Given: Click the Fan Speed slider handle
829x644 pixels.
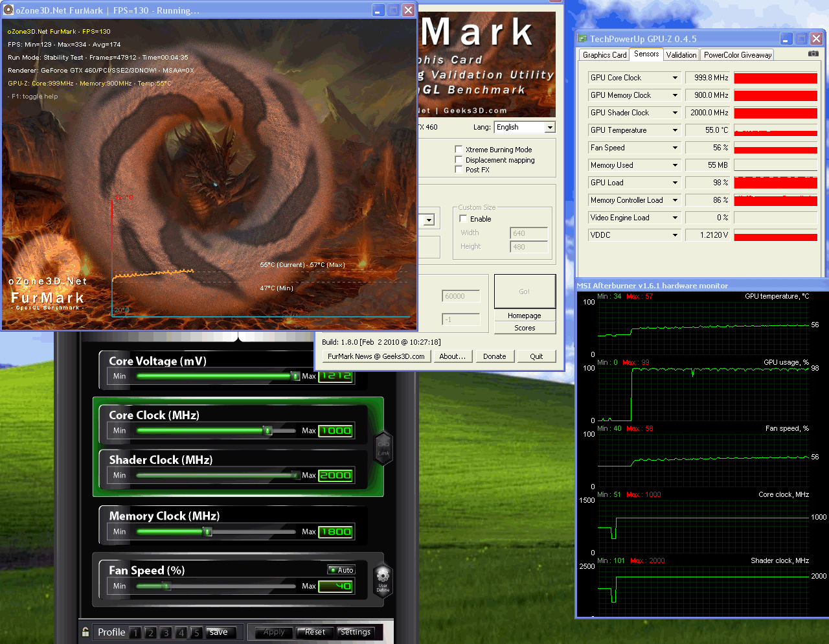Looking at the screenshot, I should pyautogui.click(x=166, y=586).
